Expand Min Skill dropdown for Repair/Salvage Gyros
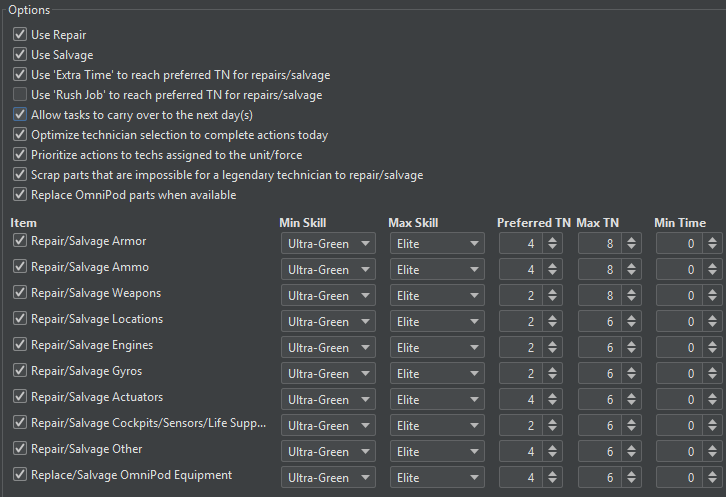 click(328, 372)
